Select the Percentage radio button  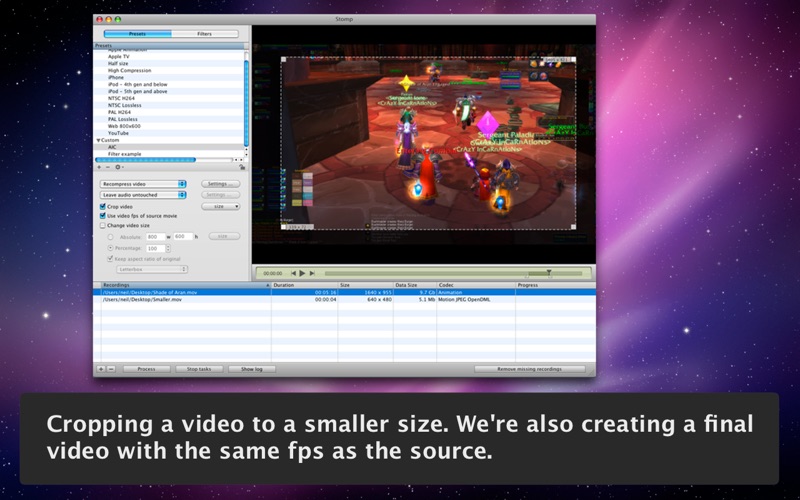110,248
